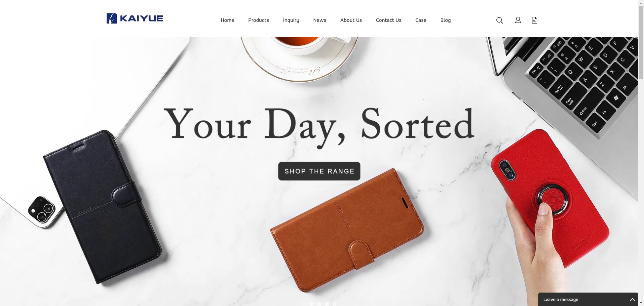The width and height of the screenshot is (644, 306).
Task: Click the SHOP THE RANGE button
Action: pos(319,171)
